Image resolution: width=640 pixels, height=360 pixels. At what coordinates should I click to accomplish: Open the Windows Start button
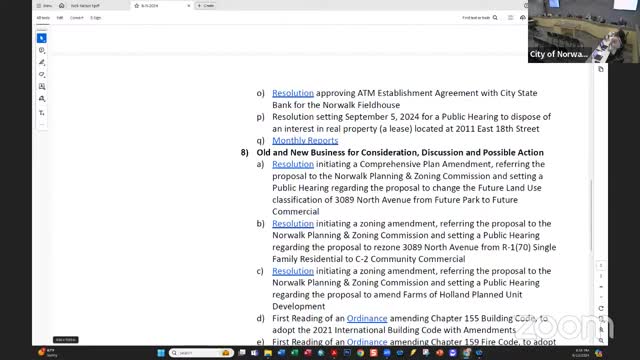(161, 353)
